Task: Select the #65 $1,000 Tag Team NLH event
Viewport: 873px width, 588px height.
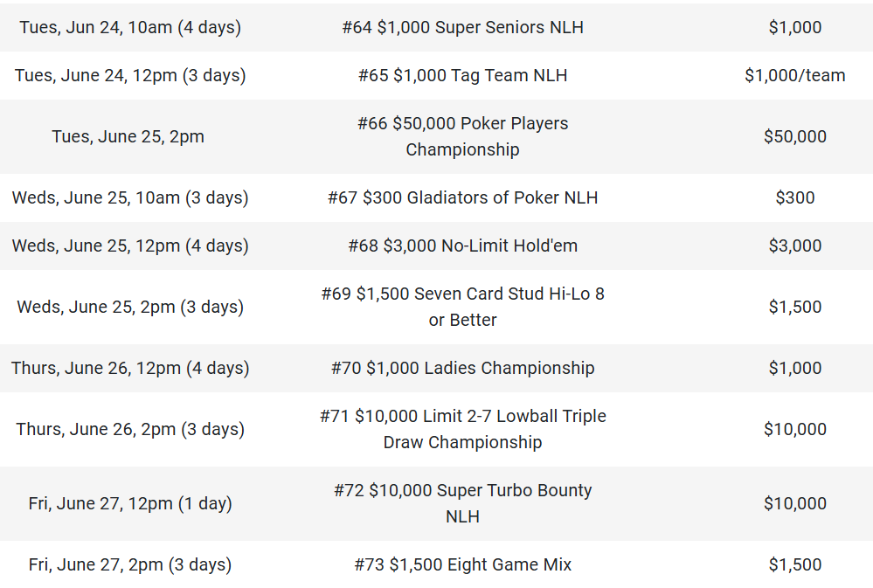Action: click(462, 75)
